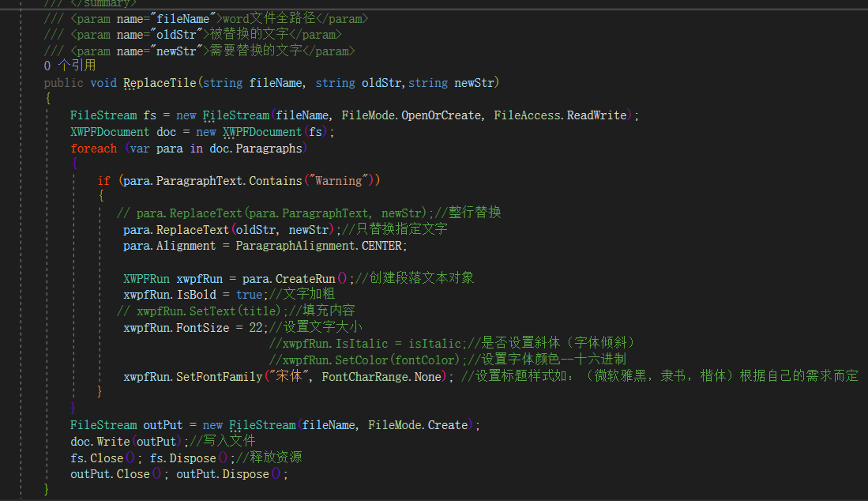Click FontCharRange.None argument
This screenshot has height=501, width=868.
[382, 377]
